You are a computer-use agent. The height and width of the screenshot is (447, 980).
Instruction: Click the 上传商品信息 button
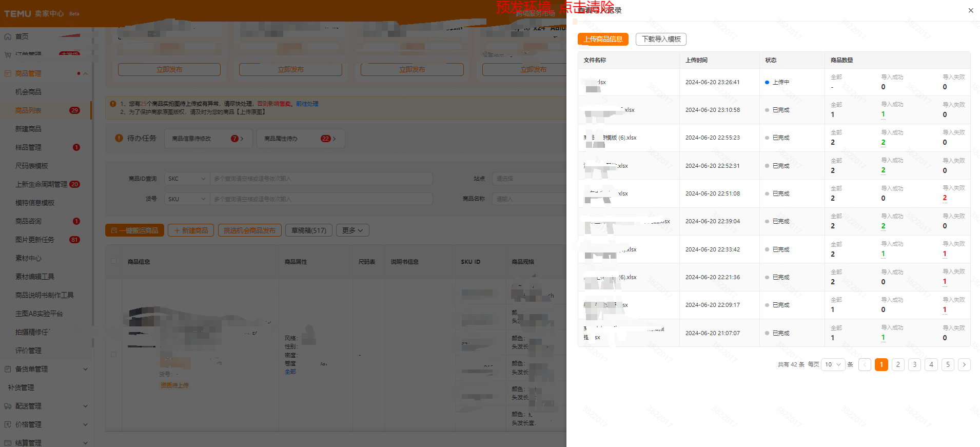pos(603,39)
